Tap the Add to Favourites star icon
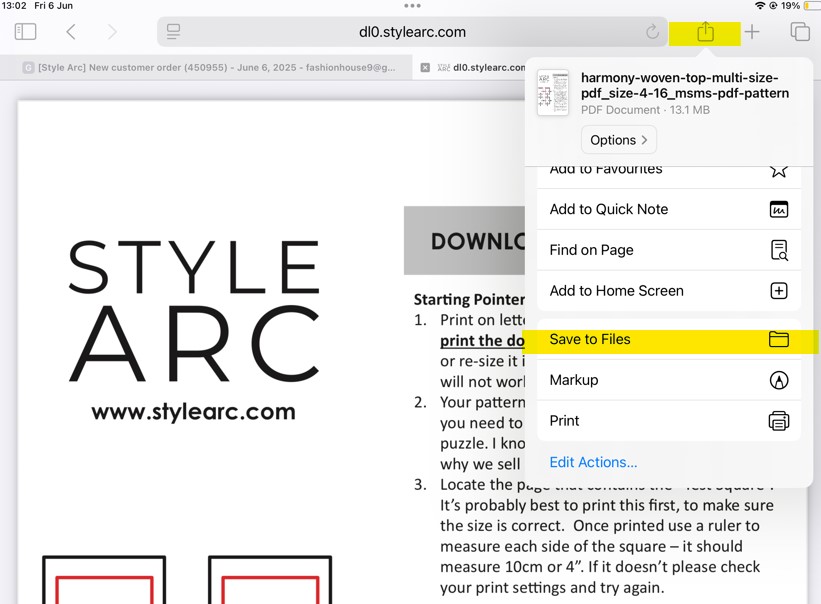This screenshot has height=604, width=821. [x=779, y=171]
